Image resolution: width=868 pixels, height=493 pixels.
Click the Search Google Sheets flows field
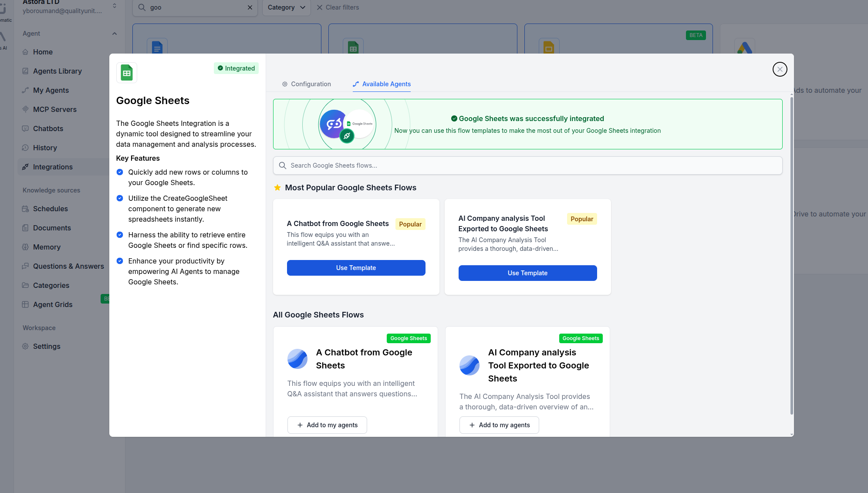[527, 165]
